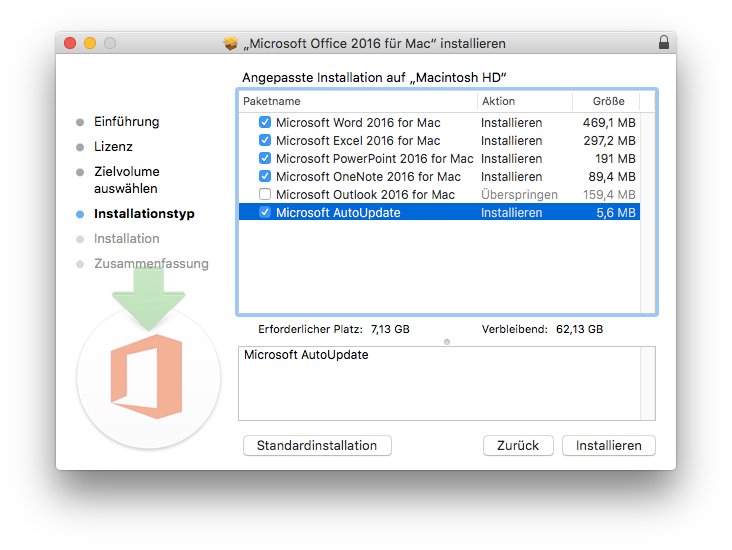Click the description box scrollbar track

648,383
